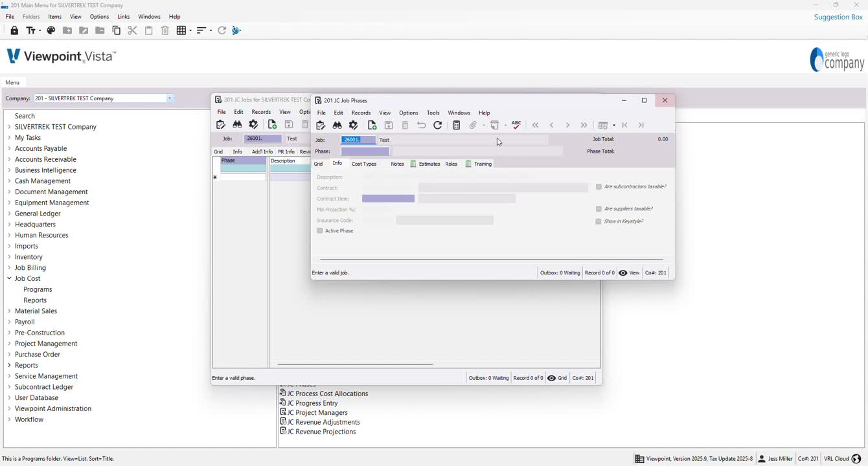Viewport: 868px width, 466px height.
Task: Switch to PR Info tab in JC Jobs window
Action: (x=286, y=152)
